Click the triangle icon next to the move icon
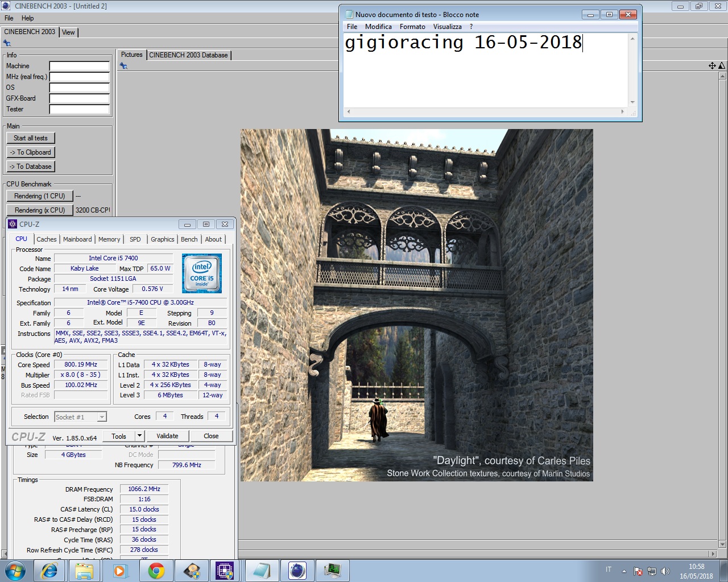 tap(722, 66)
